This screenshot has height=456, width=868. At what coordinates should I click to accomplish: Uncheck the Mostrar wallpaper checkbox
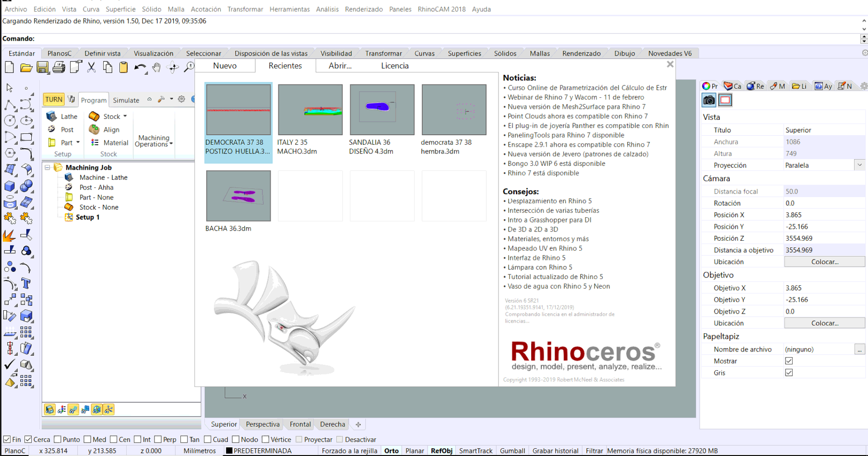[789, 361]
